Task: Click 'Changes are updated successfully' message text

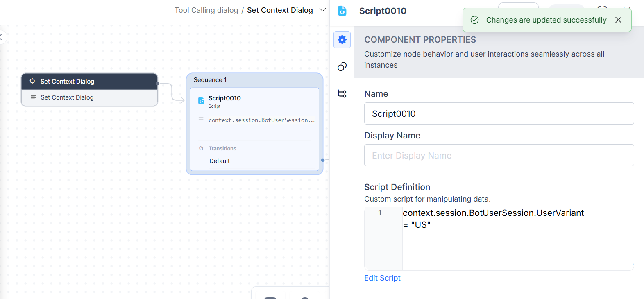Action: (546, 20)
